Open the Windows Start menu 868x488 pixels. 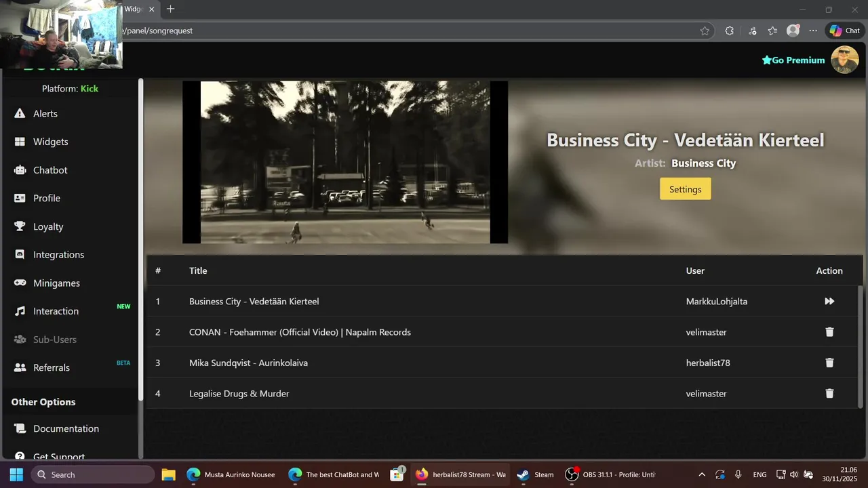tap(16, 474)
